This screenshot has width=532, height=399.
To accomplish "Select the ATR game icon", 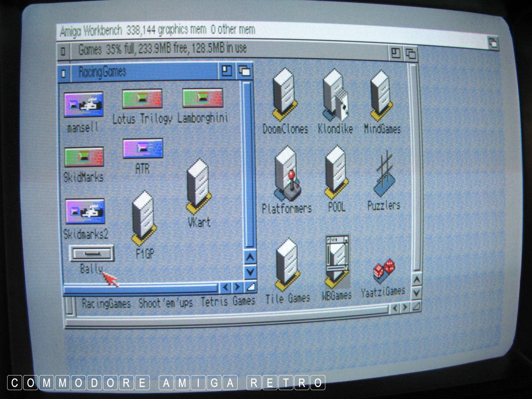I will click(x=143, y=149).
